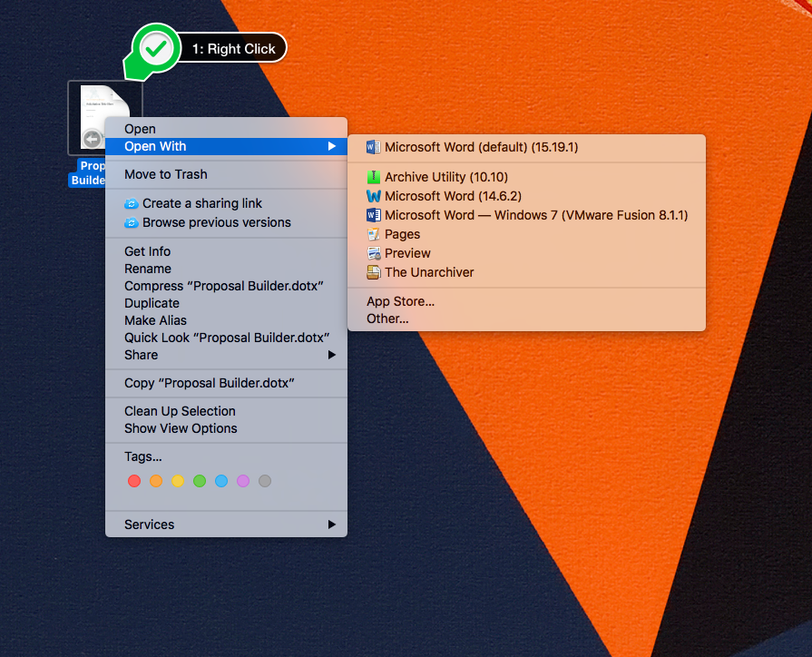Open the Services submenu entry
Viewport: 812px width, 657px height.
coord(226,525)
